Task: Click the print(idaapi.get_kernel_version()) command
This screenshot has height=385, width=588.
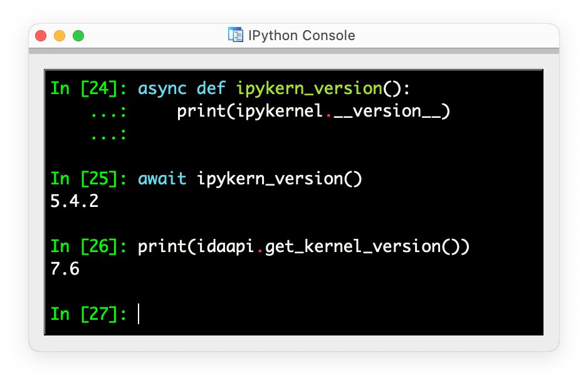Action: pyautogui.click(x=303, y=246)
